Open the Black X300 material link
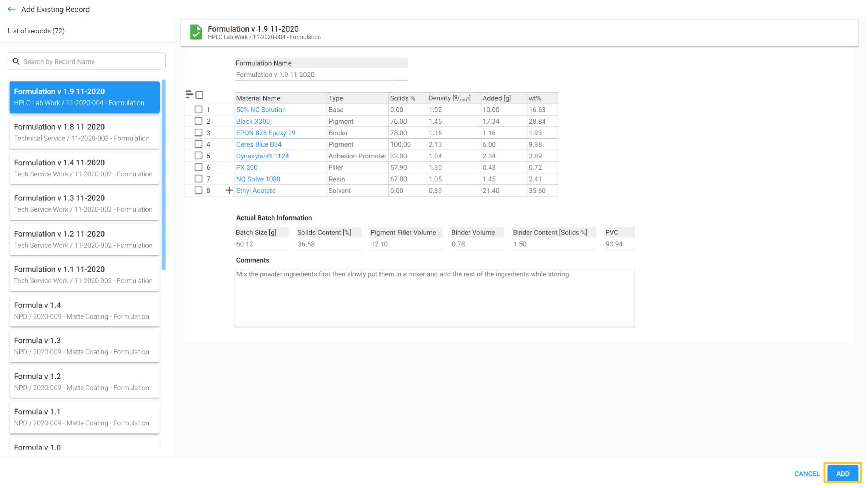Image resolution: width=868 pixels, height=488 pixels. point(253,122)
